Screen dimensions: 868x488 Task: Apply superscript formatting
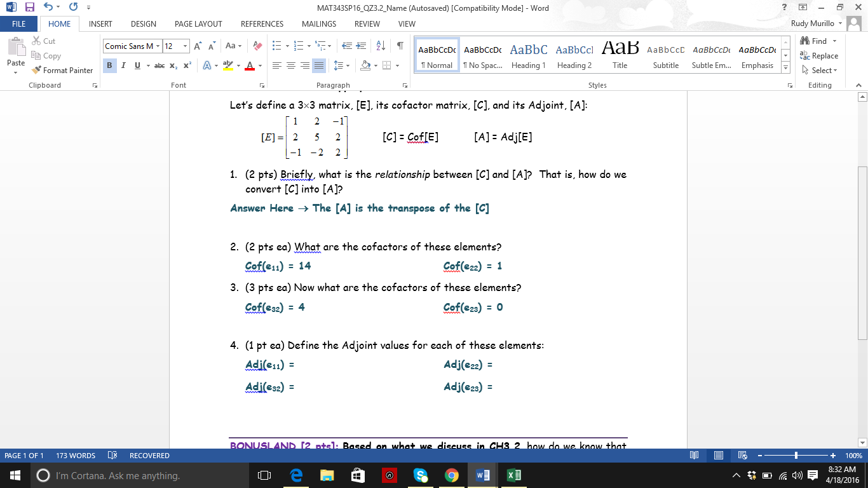186,65
